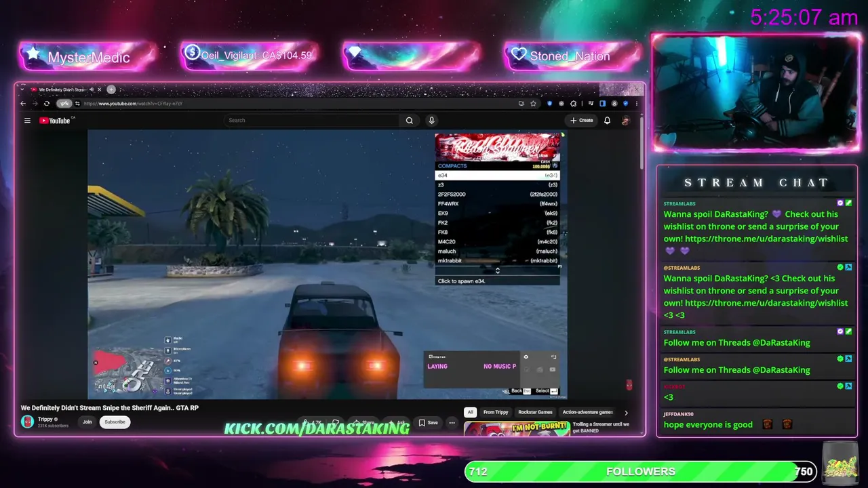The image size is (868, 488).
Task: Click JEFFDANK90's 'hope everyone is good' message
Action: coord(708,425)
